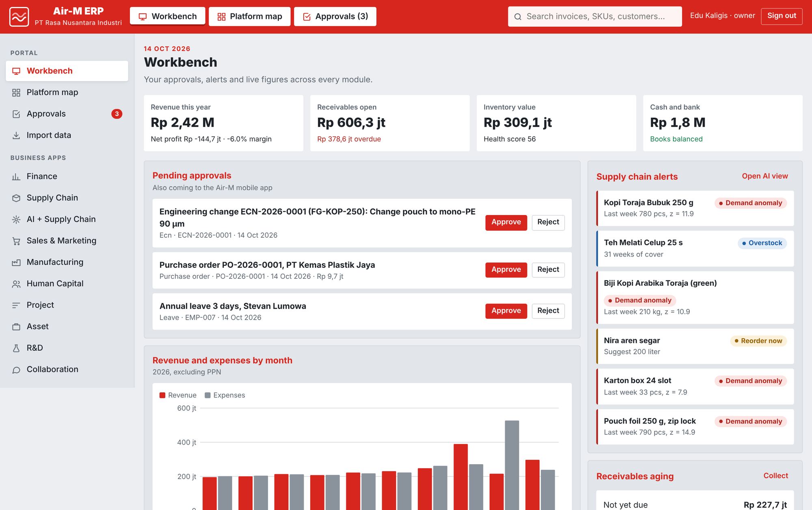Click the Expenses legend gray swatch
Viewport: 812px width, 510px height.
click(207, 395)
